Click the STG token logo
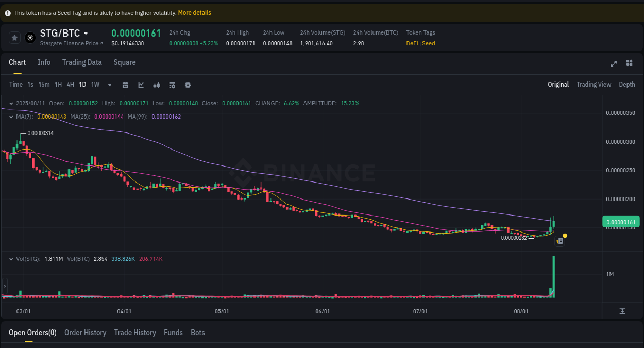This screenshot has width=644, height=348. coord(29,37)
